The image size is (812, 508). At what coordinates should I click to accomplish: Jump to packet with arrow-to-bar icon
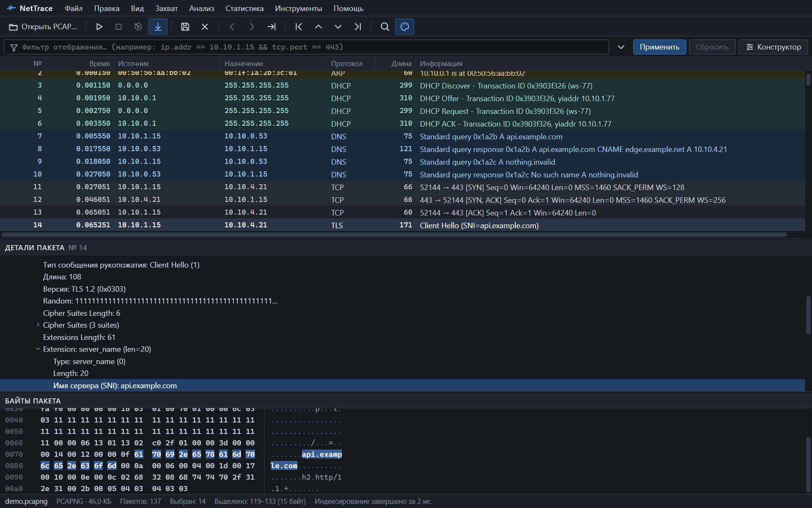pyautogui.click(x=272, y=27)
